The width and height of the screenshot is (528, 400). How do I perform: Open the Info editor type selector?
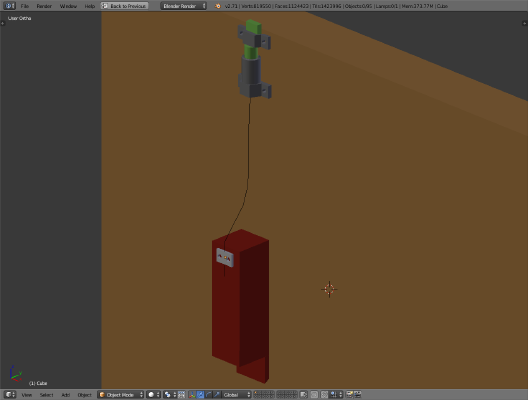pos(9,6)
